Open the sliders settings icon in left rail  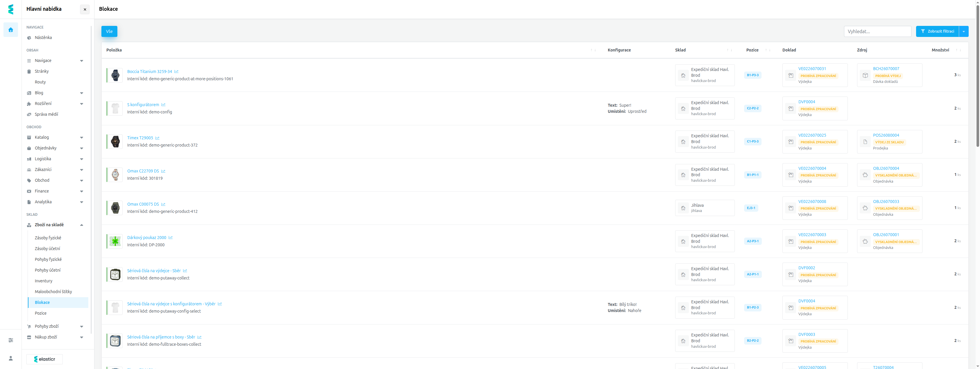11,340
